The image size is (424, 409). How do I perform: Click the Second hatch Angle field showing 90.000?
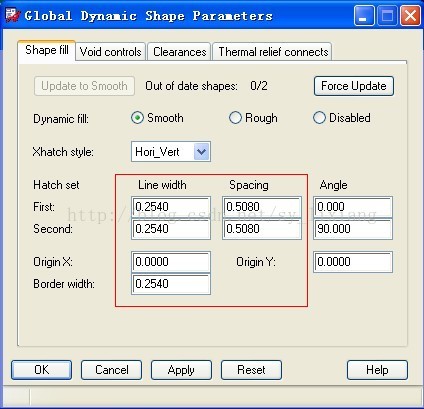(353, 229)
